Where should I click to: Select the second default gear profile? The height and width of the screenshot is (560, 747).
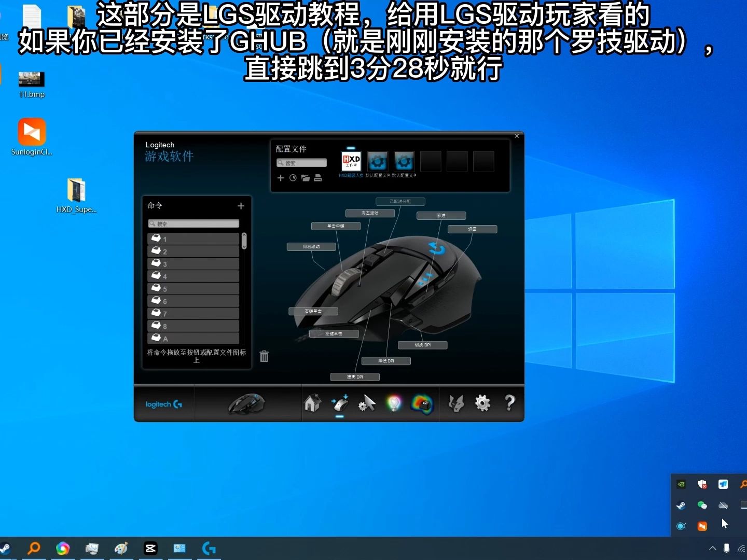pos(404,161)
